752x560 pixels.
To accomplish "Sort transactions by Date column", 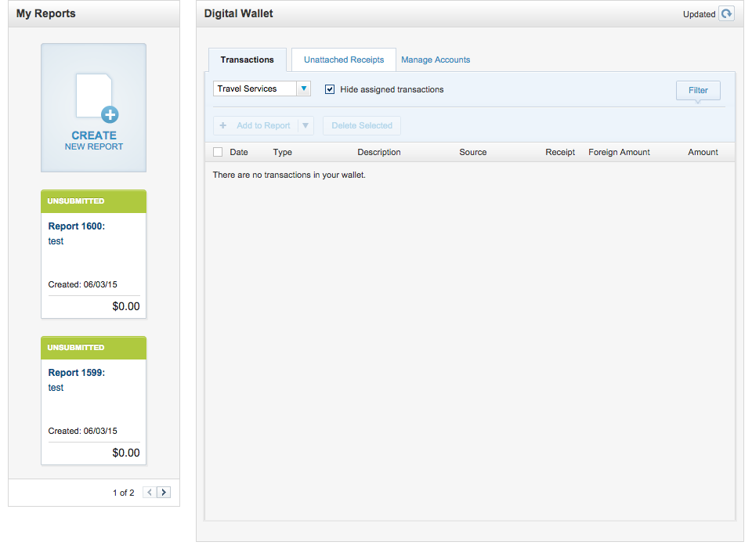I will tap(239, 152).
